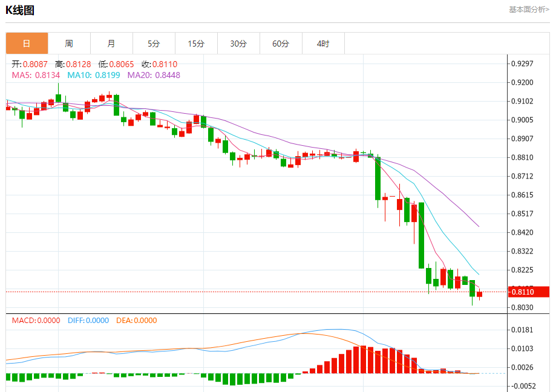Click the 0.8322 price axis label
Screen dimensions: 553x392
(522, 251)
